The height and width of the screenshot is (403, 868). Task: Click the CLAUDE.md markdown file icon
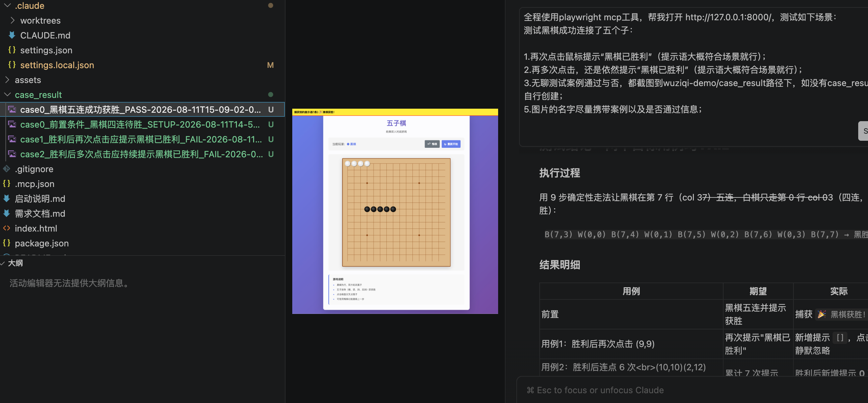pos(12,35)
